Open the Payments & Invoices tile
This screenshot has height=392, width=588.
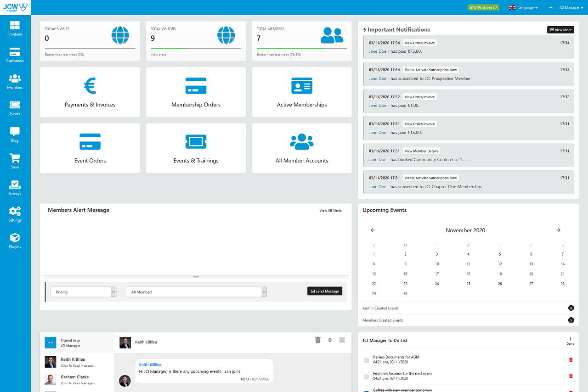click(90, 92)
